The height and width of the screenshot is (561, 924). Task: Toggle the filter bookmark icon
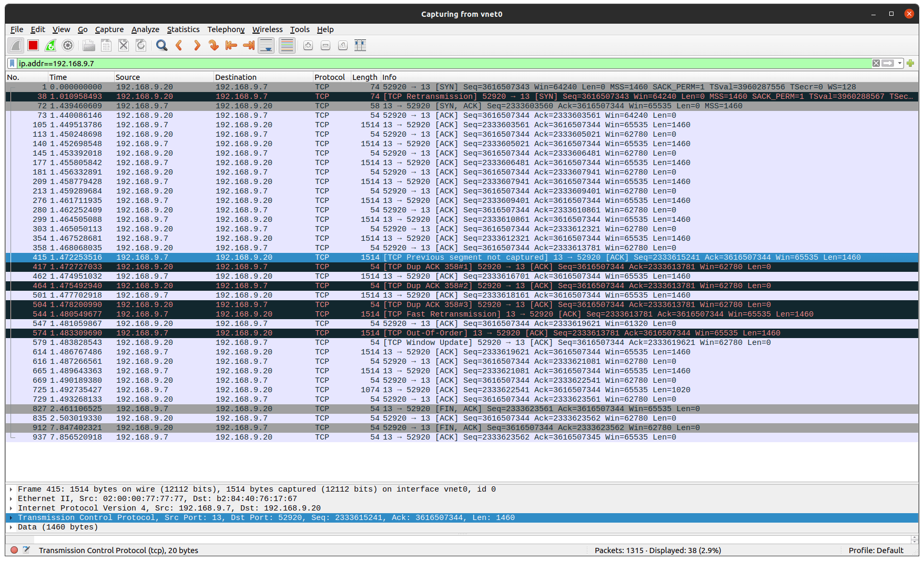(12, 63)
